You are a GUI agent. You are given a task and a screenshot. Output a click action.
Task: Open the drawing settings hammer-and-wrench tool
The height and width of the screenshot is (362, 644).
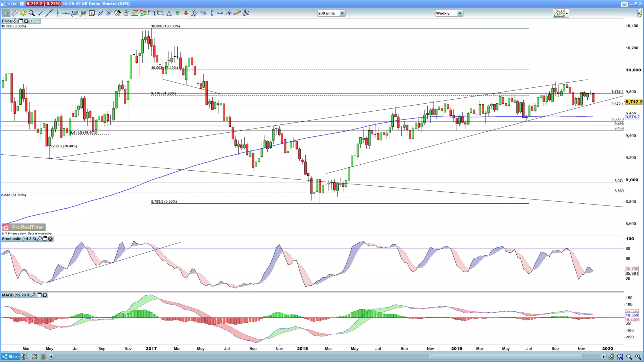[117, 13]
